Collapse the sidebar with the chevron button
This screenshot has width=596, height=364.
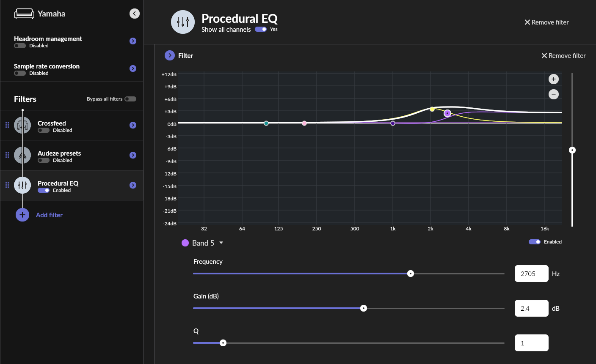134,14
